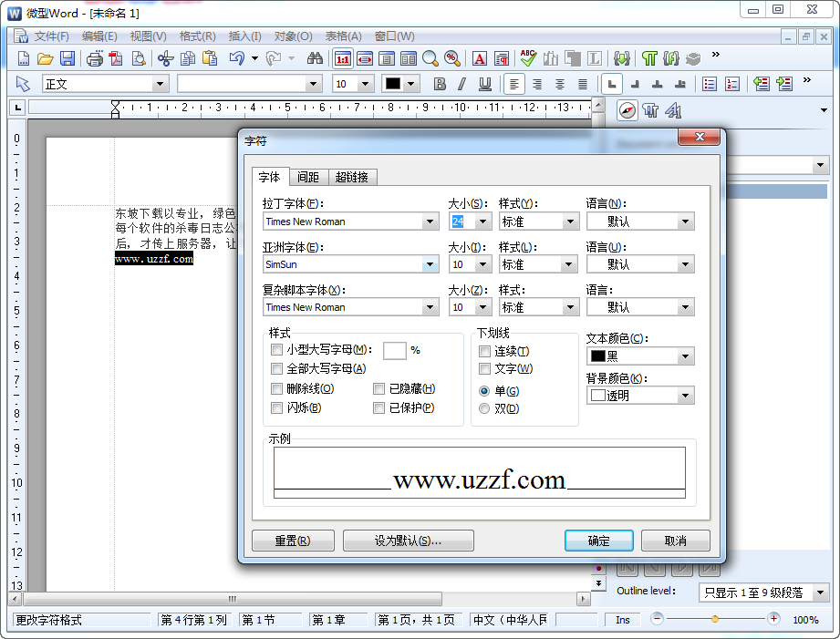This screenshot has height=639, width=840.
Task: Cut selection with scissors icon
Action: [165, 58]
